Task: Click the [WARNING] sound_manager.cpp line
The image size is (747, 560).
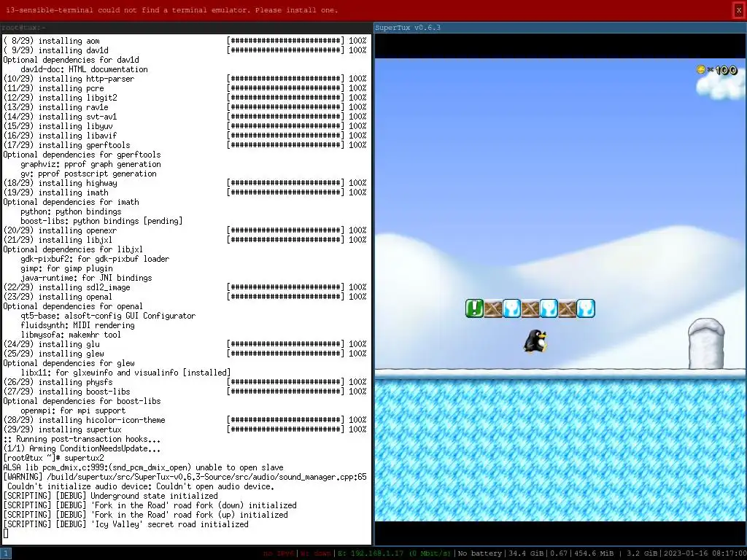Action: (x=185, y=477)
